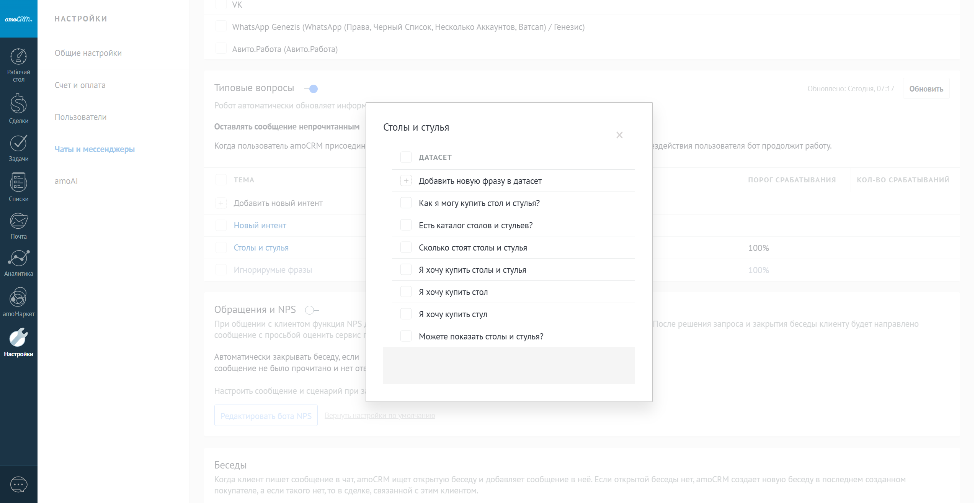Screen dimensions: 980x503
Task: Open the Аналитика analytics icon
Action: pyautogui.click(x=18, y=262)
